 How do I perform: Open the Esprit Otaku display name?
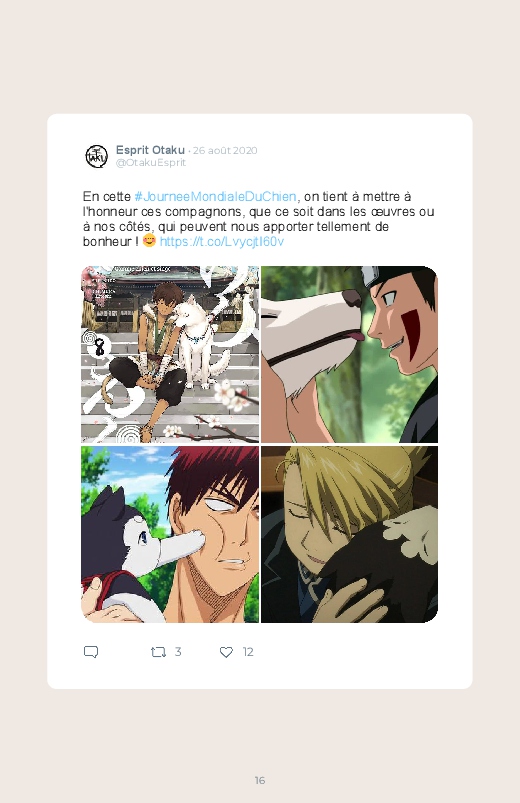(x=150, y=150)
